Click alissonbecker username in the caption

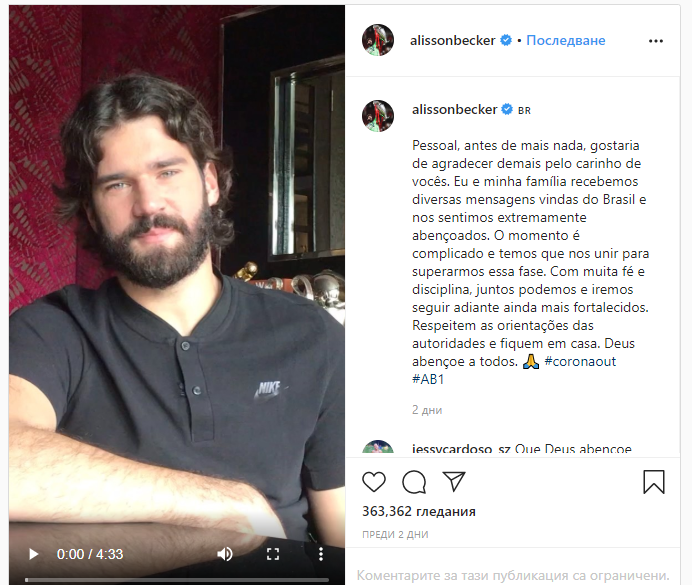pyautogui.click(x=455, y=109)
